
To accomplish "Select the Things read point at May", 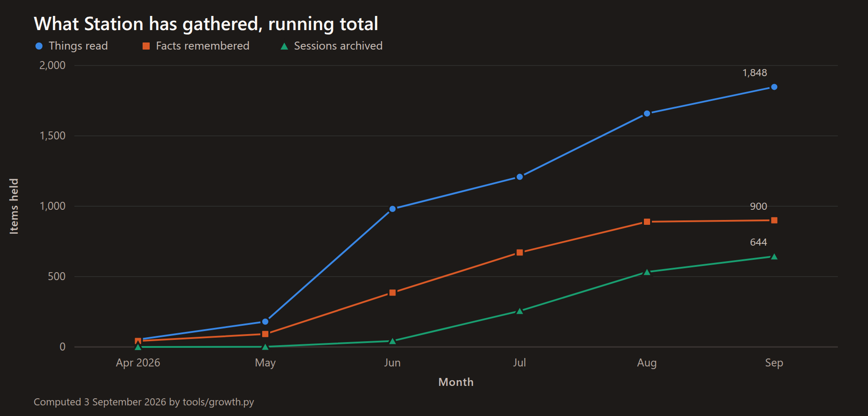I will (x=265, y=322).
